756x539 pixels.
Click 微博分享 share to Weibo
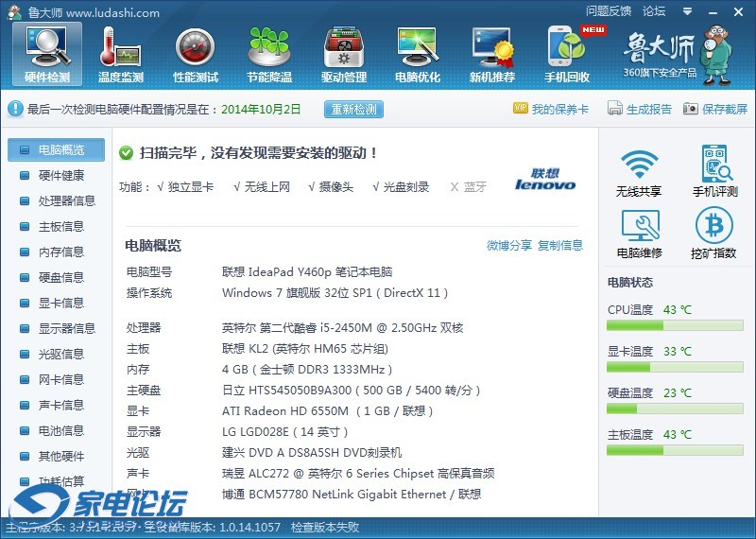coord(509,246)
